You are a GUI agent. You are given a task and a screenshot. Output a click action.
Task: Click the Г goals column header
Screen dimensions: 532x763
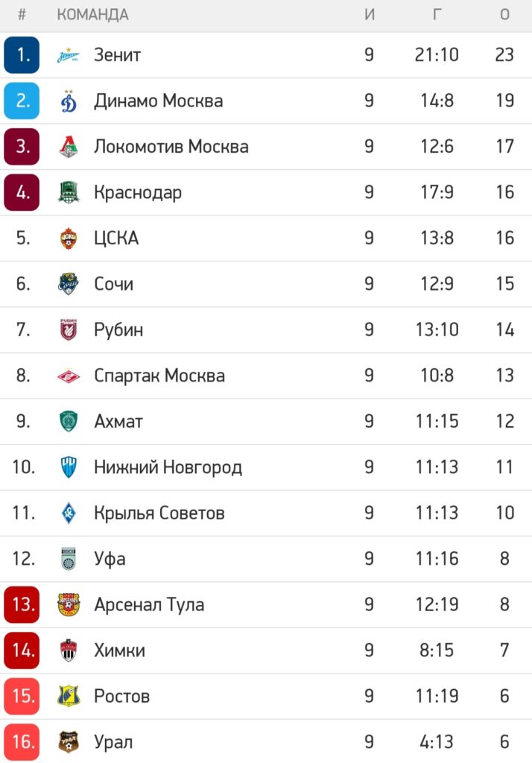point(437,15)
